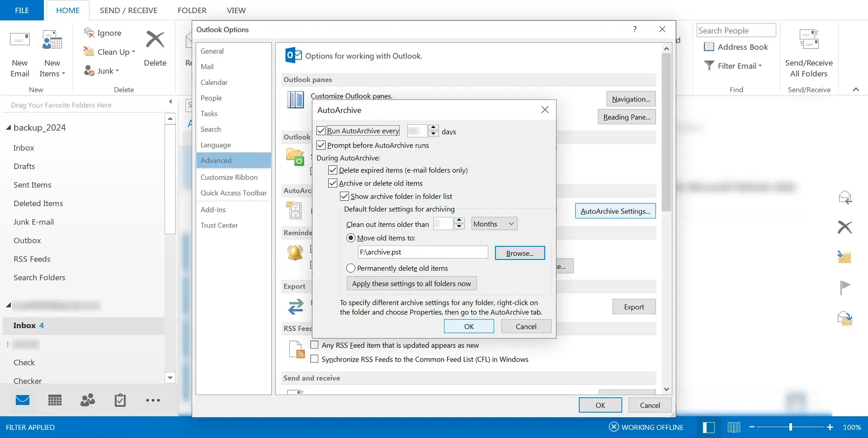Viewport: 868px width, 438px height.
Task: Click Send/Receive All Folders icon
Action: click(809, 40)
